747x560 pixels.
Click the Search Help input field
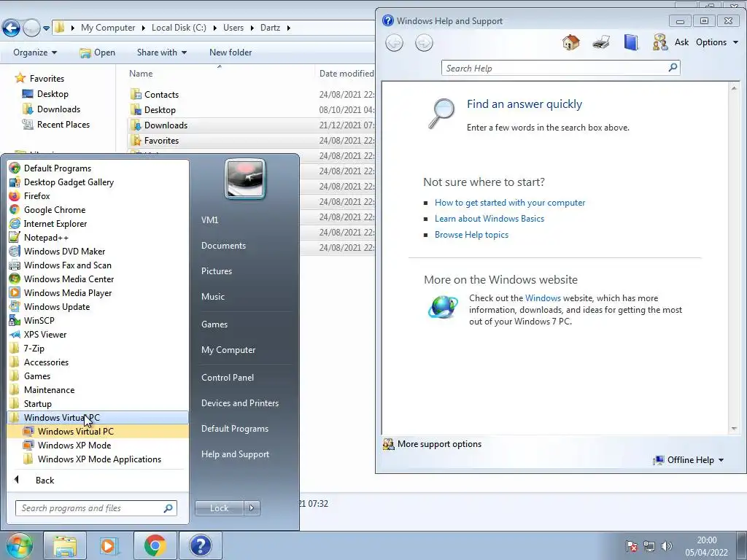[x=554, y=68]
